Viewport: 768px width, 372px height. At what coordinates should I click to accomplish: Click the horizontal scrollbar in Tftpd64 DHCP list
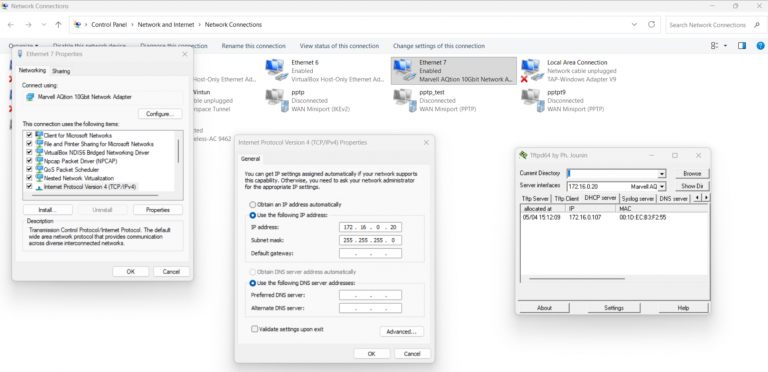[x=577, y=279]
